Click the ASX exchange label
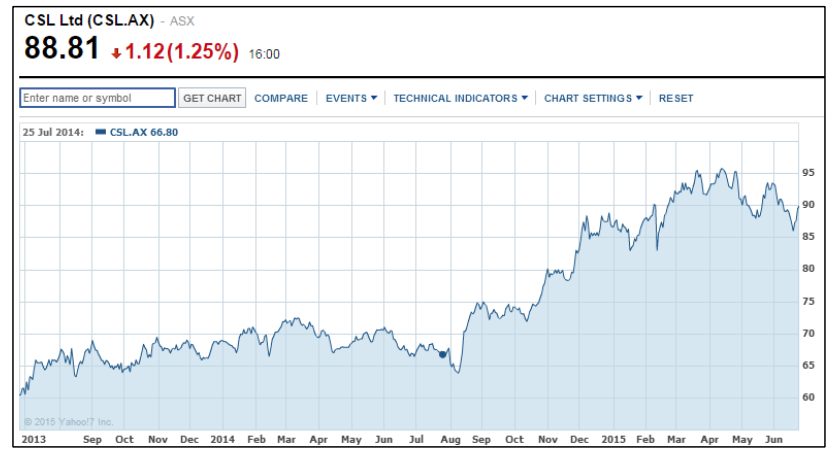This screenshot has height=458, width=837. coord(182,21)
